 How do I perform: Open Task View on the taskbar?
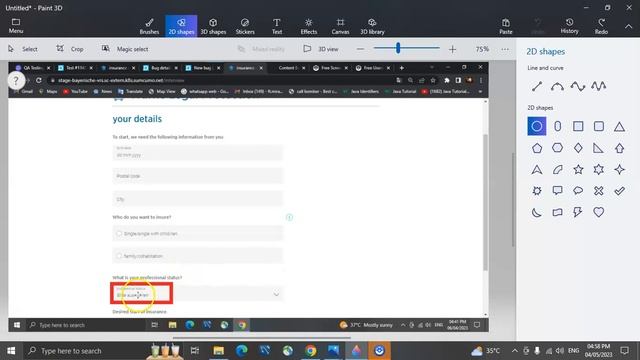(x=195, y=351)
